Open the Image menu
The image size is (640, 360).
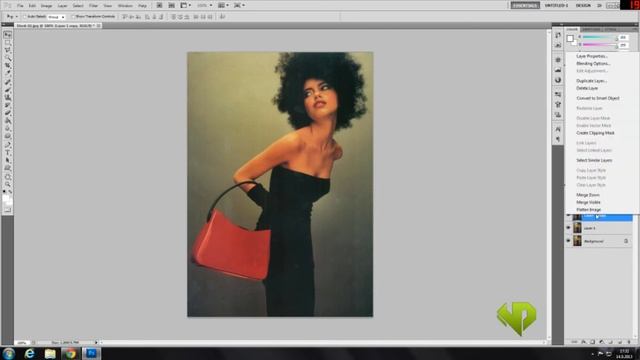[x=46, y=6]
